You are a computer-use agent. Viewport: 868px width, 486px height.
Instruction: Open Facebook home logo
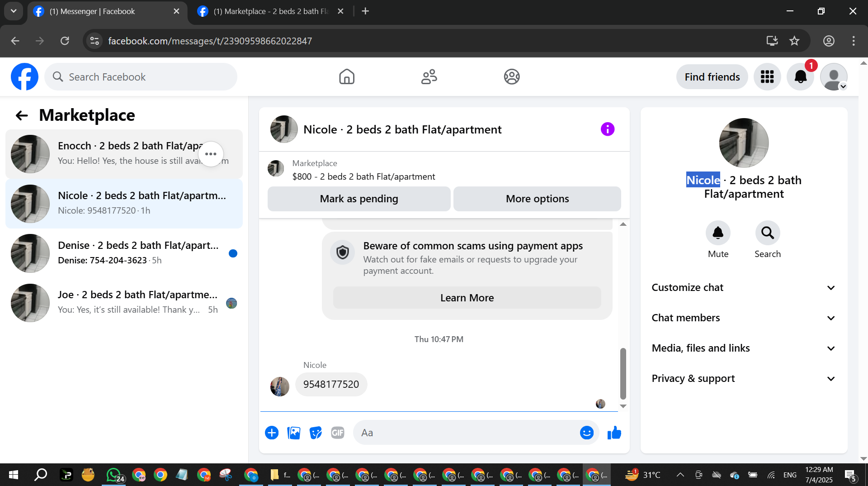pos(24,76)
